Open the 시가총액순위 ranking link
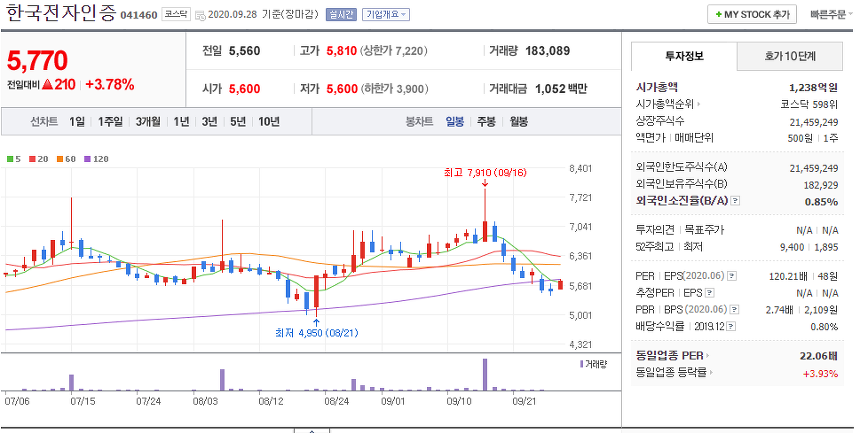 coord(667,104)
